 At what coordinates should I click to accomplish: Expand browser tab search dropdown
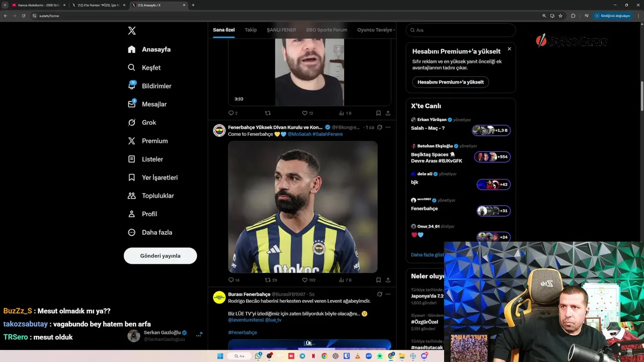coord(5,5)
